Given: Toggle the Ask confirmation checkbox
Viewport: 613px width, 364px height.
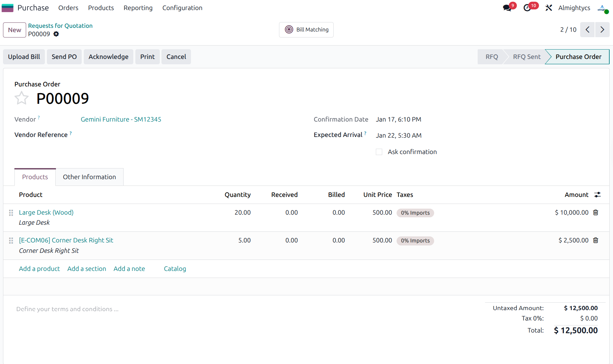Looking at the screenshot, I should tap(379, 152).
